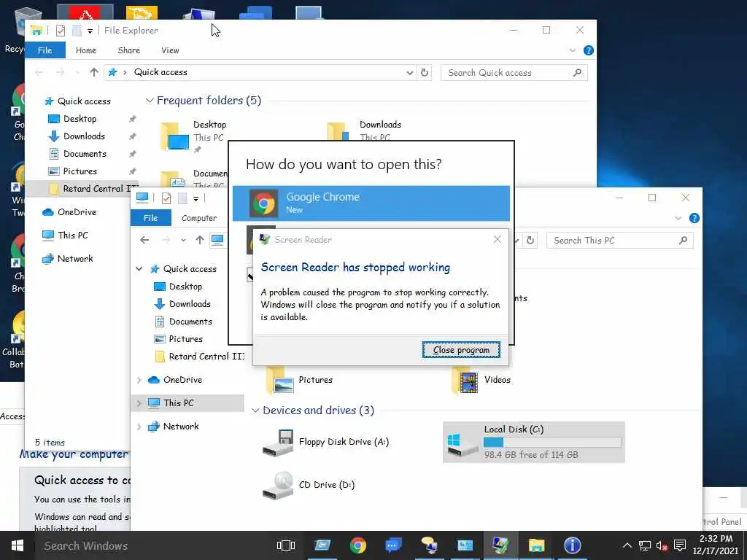Open address bar history dropdown in Quick access window
The image size is (747, 560).
click(410, 73)
